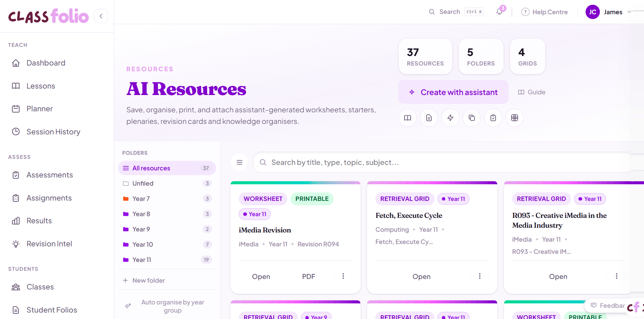644x319 pixels.
Task: Select the Year 11 folder
Action: click(167, 260)
